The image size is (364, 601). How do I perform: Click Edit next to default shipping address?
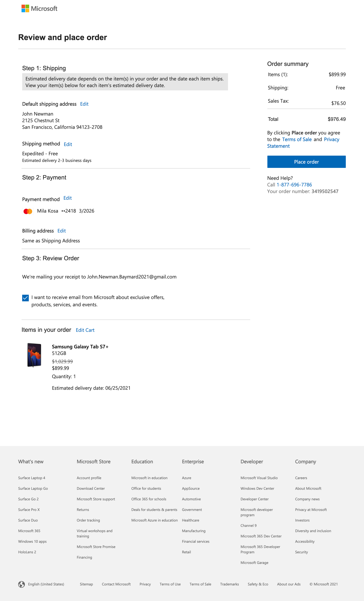tap(84, 104)
